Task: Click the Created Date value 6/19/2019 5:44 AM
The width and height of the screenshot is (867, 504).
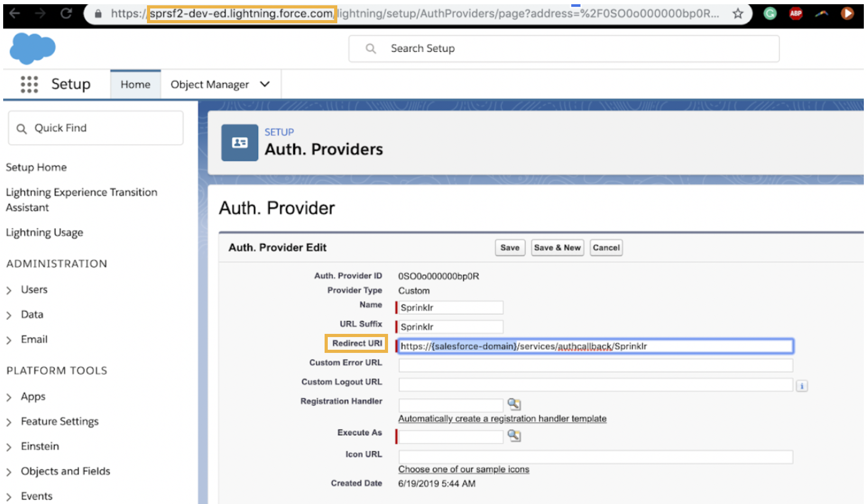Action: (437, 483)
